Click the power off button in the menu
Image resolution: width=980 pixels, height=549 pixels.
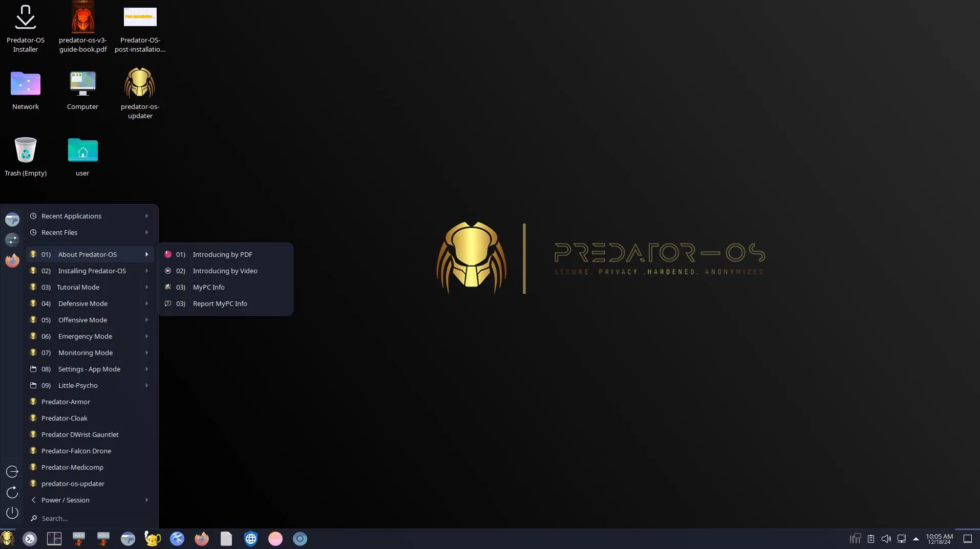(x=12, y=512)
